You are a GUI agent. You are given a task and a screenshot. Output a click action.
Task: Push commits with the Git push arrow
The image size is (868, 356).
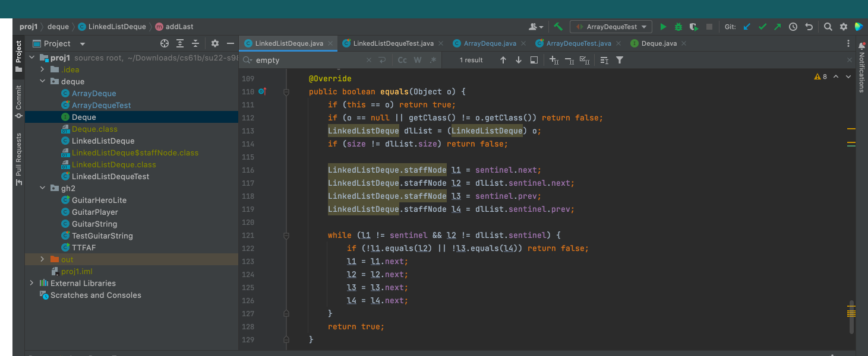pos(777,27)
